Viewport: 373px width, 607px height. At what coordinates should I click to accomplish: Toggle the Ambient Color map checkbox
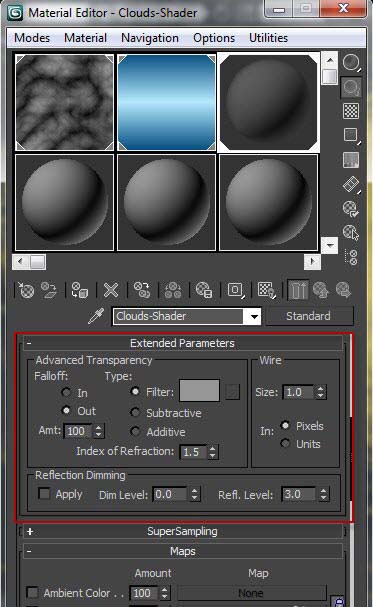pos(32,593)
